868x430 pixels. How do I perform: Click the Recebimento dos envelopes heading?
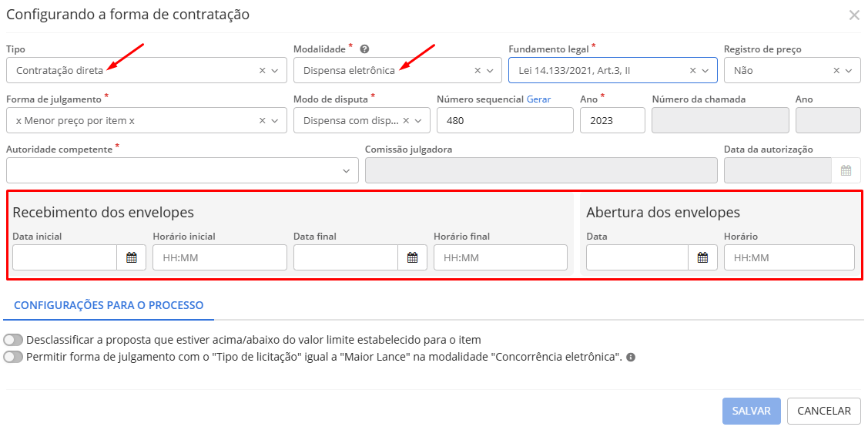(x=103, y=212)
